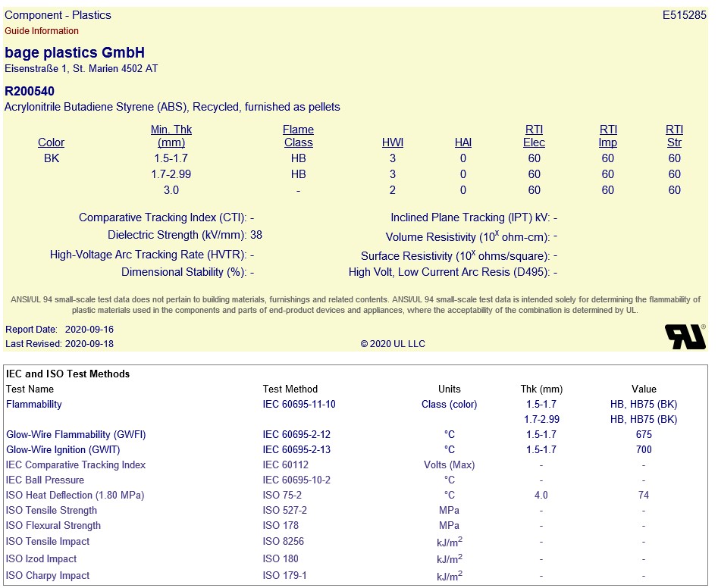
Task: Click test method ISO 179-1
Action: pyautogui.click(x=284, y=576)
